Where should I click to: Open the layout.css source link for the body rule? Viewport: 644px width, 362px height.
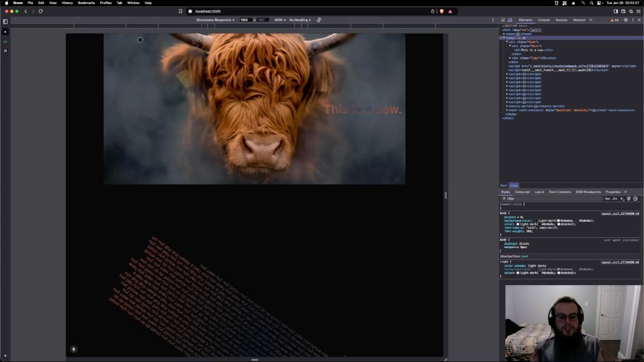pyautogui.click(x=620, y=214)
